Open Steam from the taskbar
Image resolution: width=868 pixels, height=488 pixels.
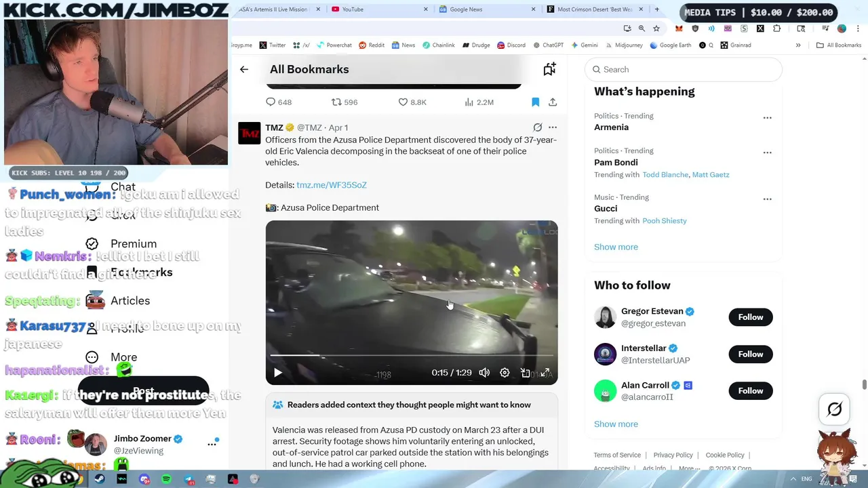(100, 479)
